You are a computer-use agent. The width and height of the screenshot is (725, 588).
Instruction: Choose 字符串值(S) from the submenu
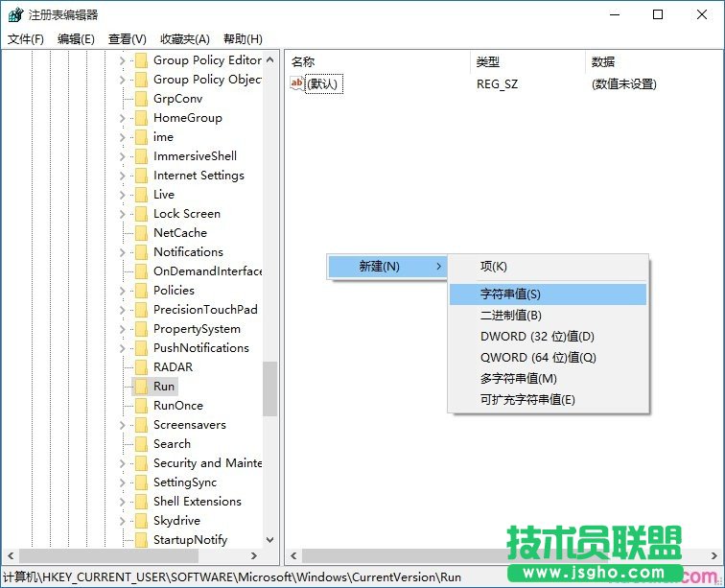click(x=510, y=294)
